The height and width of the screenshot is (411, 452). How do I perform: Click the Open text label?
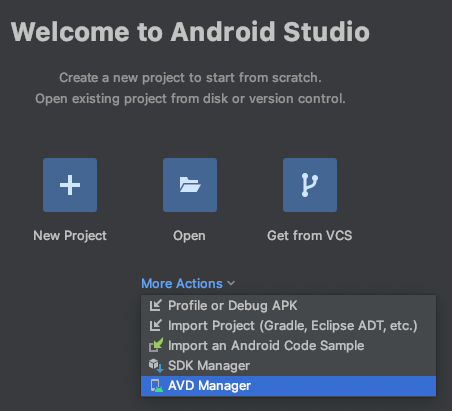(189, 236)
